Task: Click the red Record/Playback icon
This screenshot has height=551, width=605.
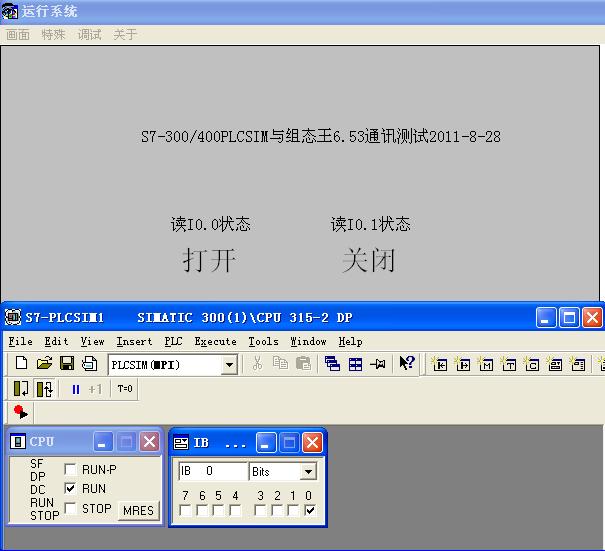Action: 20,412
